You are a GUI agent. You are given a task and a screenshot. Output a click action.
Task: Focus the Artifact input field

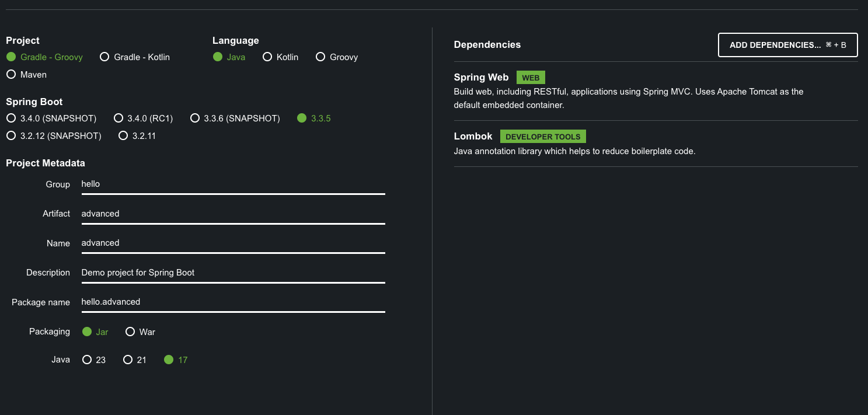pos(233,214)
